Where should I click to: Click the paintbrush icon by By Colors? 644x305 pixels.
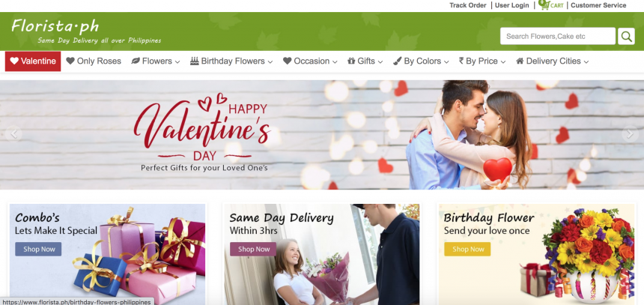coord(397,61)
